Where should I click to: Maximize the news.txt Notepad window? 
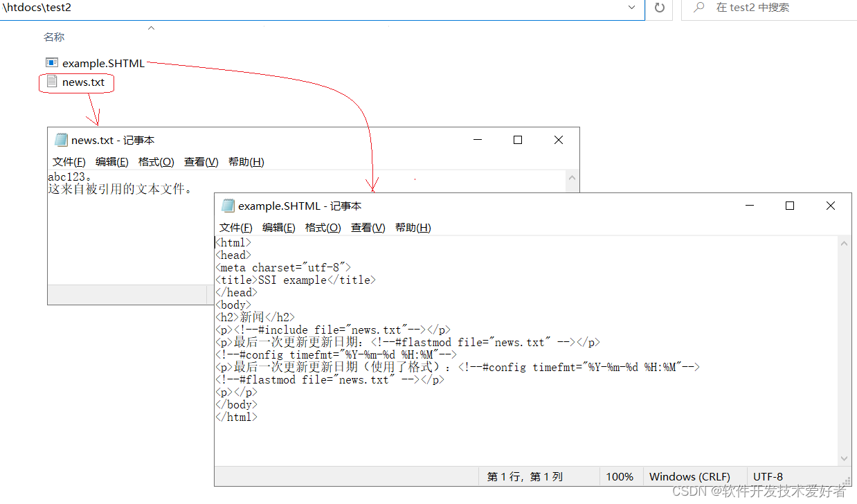(x=518, y=140)
